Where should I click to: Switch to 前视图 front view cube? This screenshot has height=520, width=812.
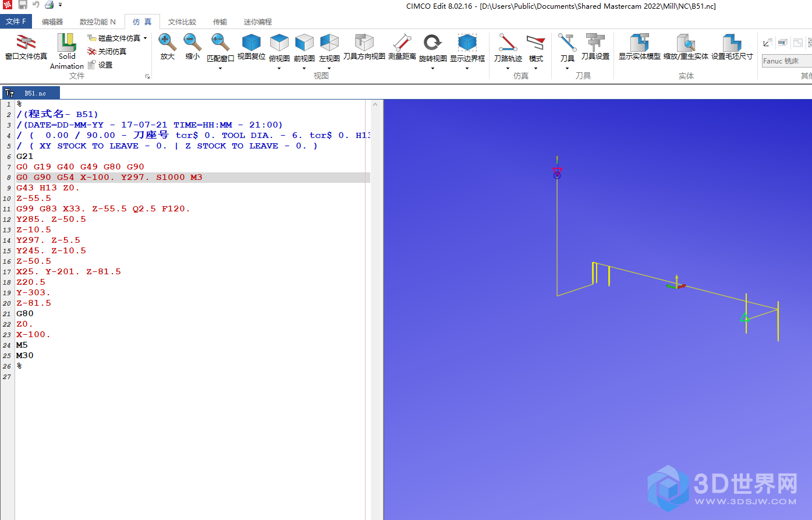click(304, 43)
